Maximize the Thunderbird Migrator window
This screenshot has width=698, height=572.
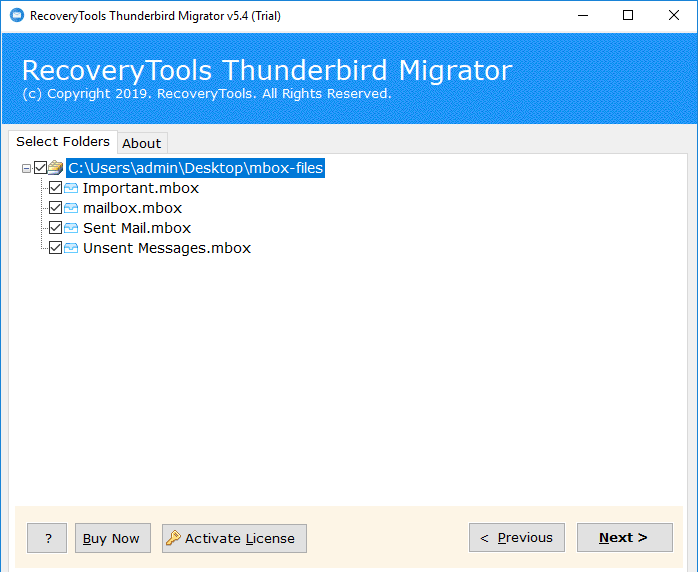pos(628,16)
